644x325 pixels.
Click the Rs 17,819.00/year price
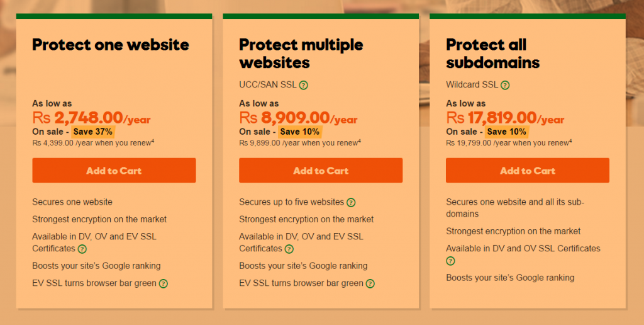click(505, 118)
